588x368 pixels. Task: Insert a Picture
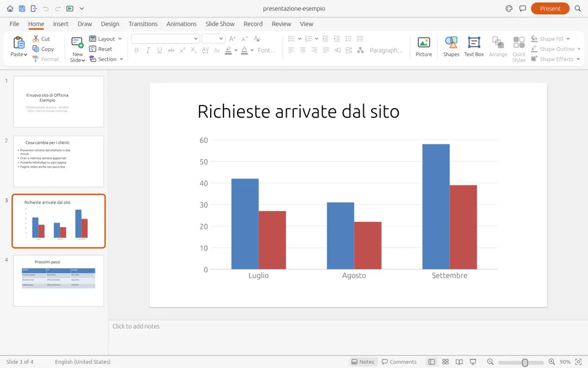424,47
